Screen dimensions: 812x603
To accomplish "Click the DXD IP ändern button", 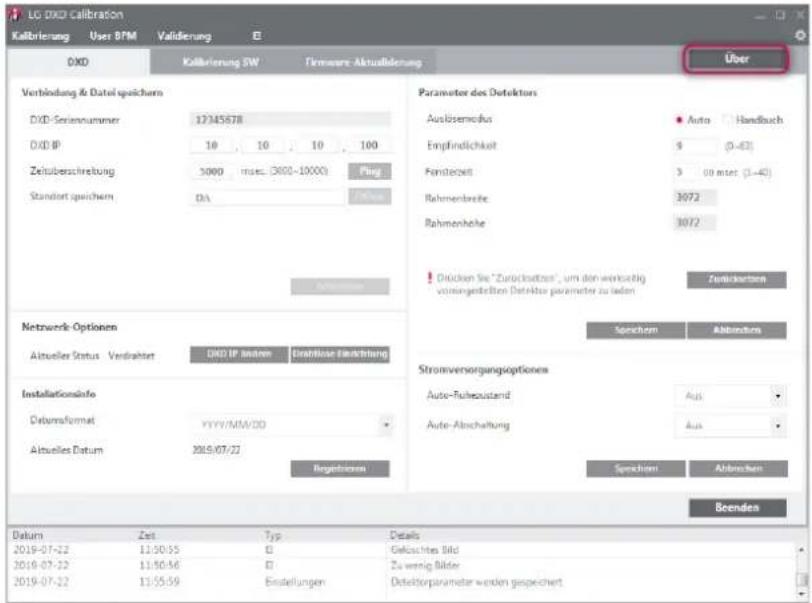I will (239, 354).
